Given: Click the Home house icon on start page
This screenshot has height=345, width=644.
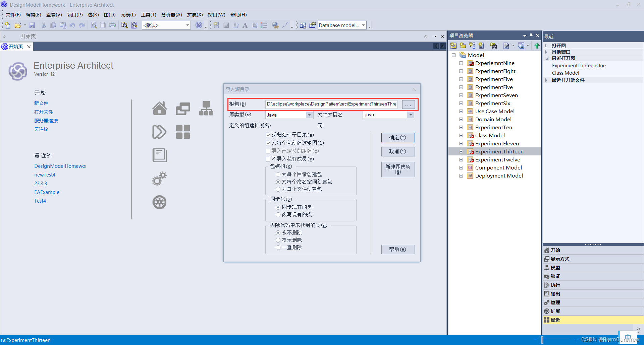Looking at the screenshot, I should coord(159,108).
